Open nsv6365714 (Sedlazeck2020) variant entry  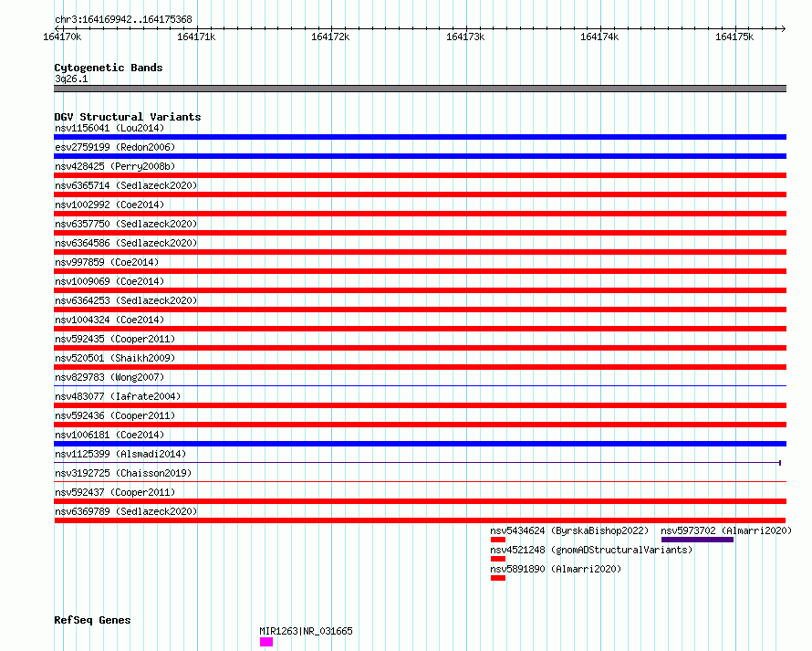[126, 185]
